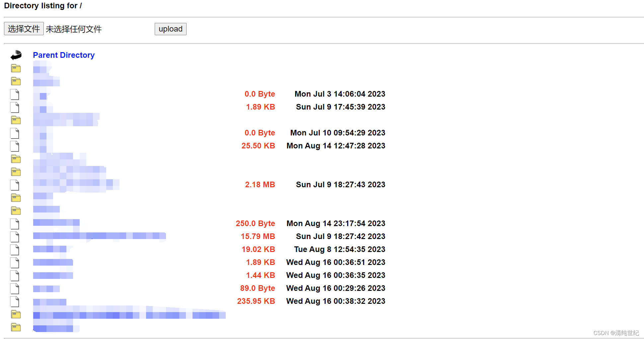Click file icon in the 15.79 MB row
The width and height of the screenshot is (644, 339).
pyautogui.click(x=15, y=237)
